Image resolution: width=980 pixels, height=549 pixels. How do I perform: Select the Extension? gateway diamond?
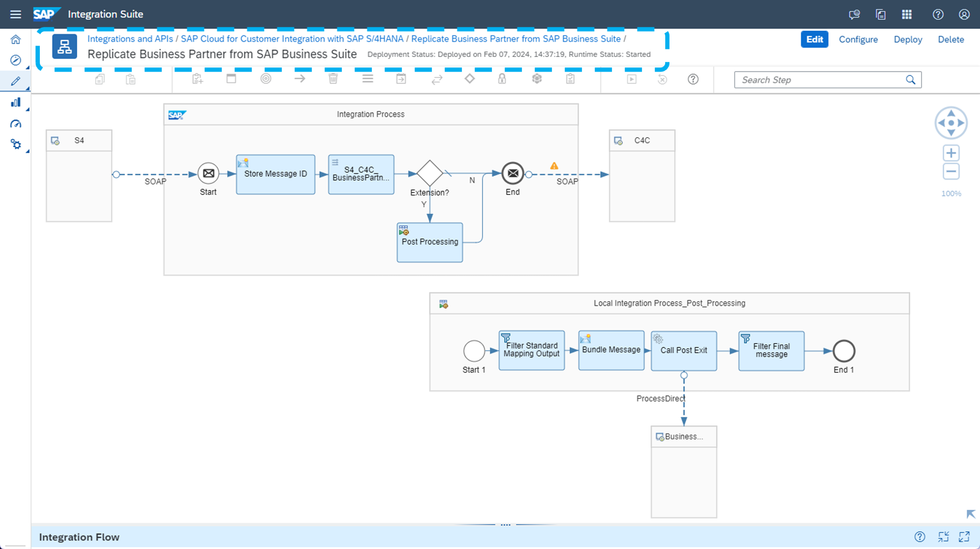click(x=430, y=173)
